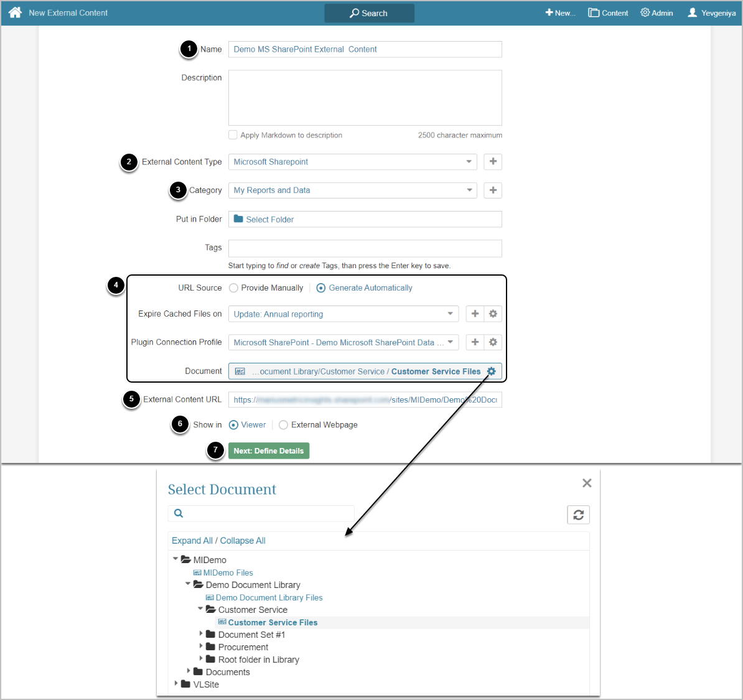Click Select Folder field

365,220
